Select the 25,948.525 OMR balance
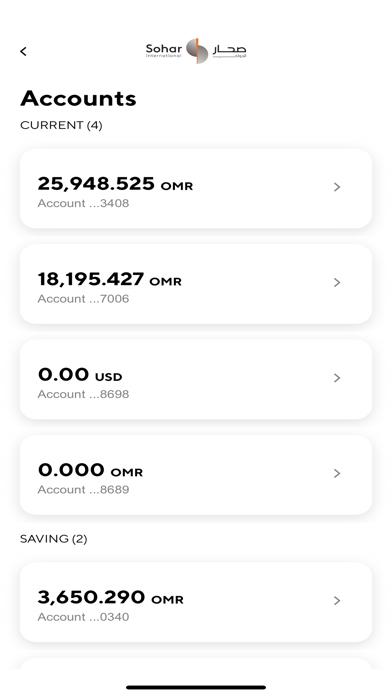The width and height of the screenshot is (392, 696). (115, 184)
